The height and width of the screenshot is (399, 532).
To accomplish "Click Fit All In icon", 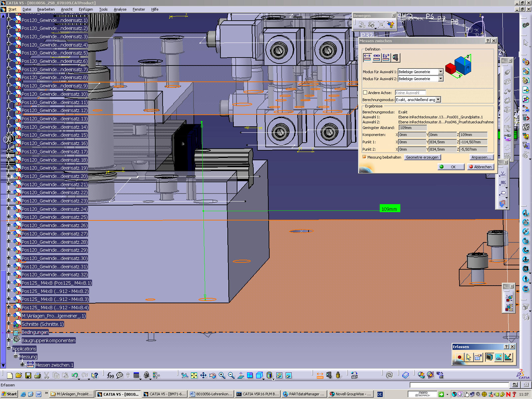I will point(194,375).
